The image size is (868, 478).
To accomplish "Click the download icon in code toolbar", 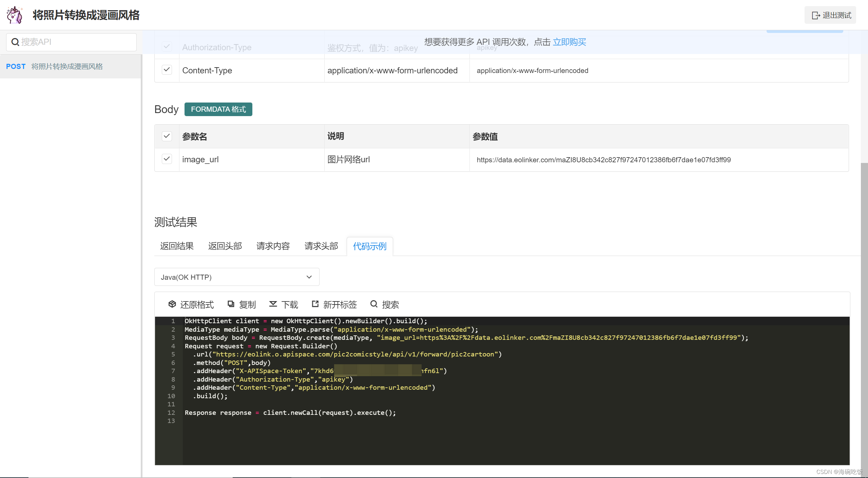I will (273, 304).
